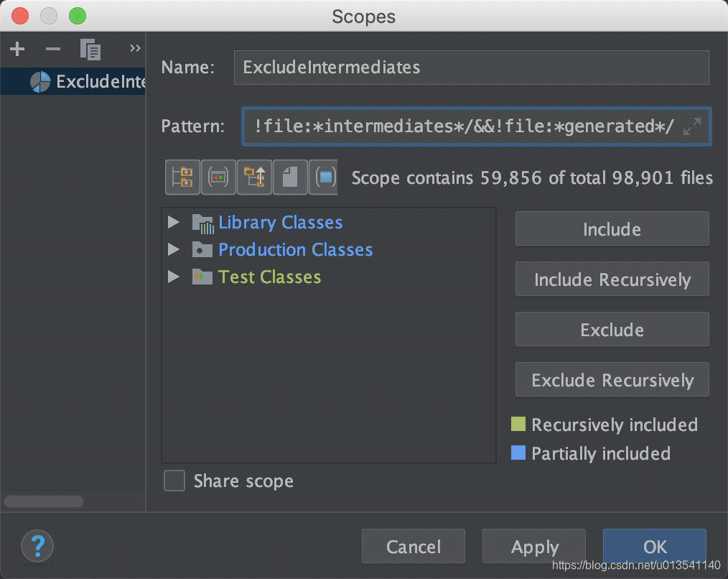Click the blue square in parentheses icon
The width and height of the screenshot is (728, 579).
pyautogui.click(x=325, y=177)
